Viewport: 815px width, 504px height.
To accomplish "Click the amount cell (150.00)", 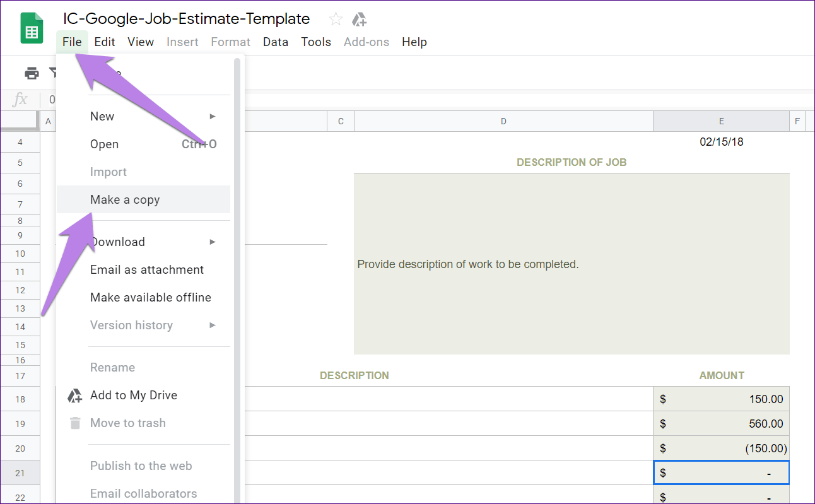I will [x=721, y=448].
